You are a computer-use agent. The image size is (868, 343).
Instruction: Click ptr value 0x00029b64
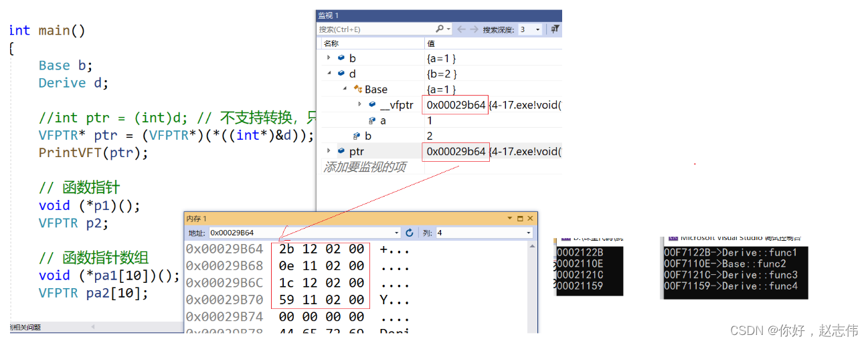point(456,151)
